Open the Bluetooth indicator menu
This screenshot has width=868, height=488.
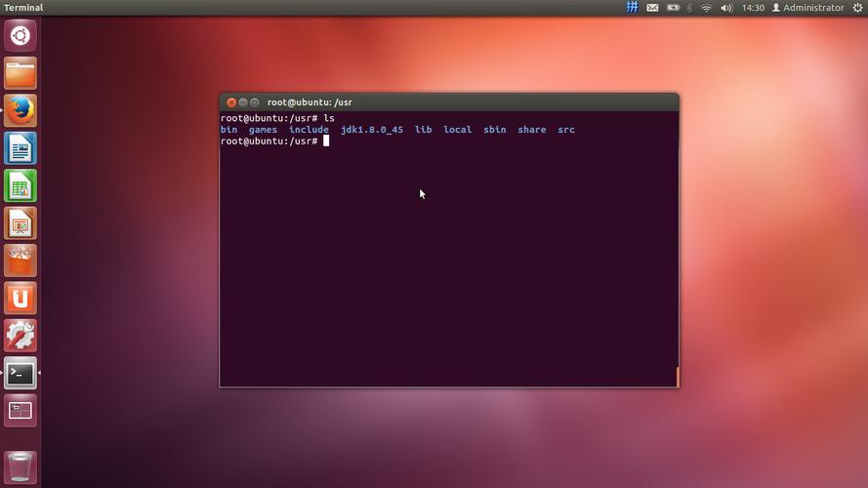(x=689, y=8)
